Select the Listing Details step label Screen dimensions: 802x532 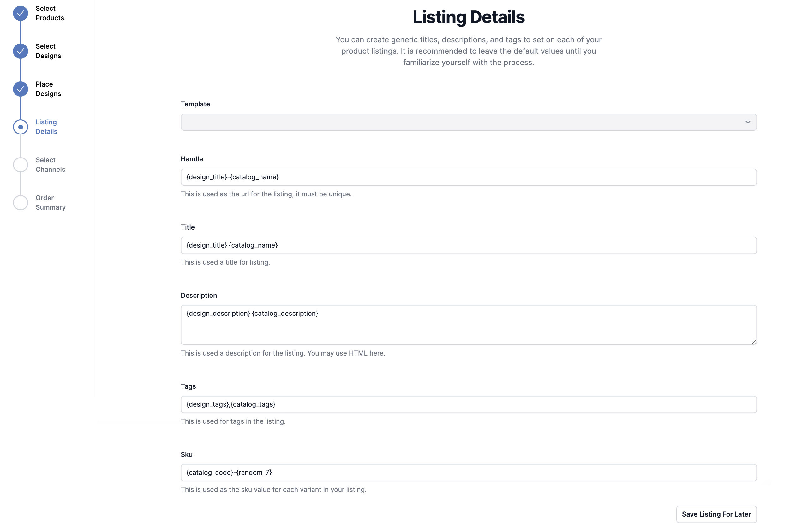(46, 127)
